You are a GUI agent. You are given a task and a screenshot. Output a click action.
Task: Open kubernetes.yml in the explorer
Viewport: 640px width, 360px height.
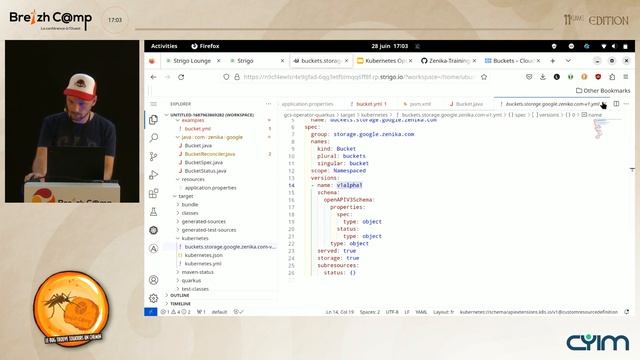click(203, 264)
